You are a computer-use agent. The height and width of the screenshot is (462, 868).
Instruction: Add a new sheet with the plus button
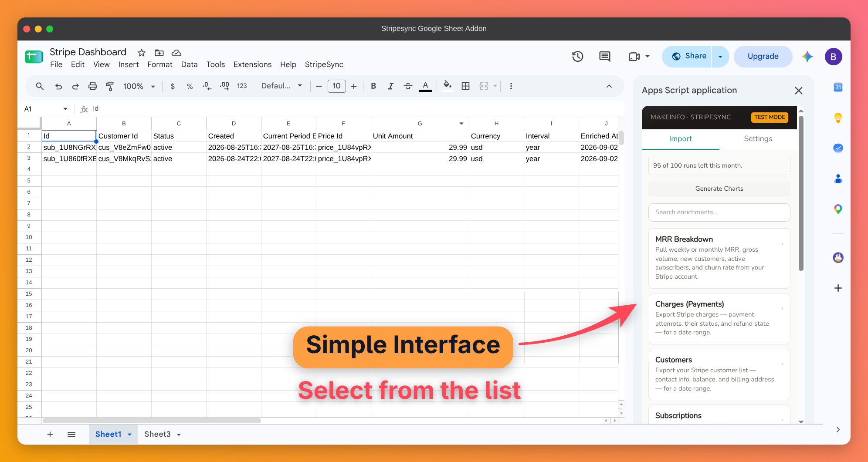click(x=50, y=435)
